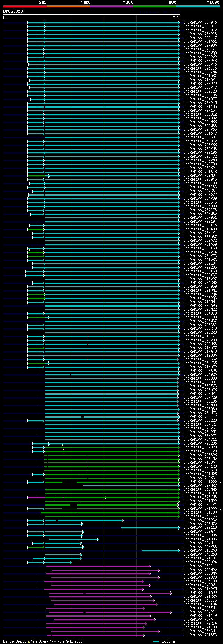Screen dimensions: 223x644
Task: Click the cyan ~100% identity legend segment
Action: [x=198, y=6]
